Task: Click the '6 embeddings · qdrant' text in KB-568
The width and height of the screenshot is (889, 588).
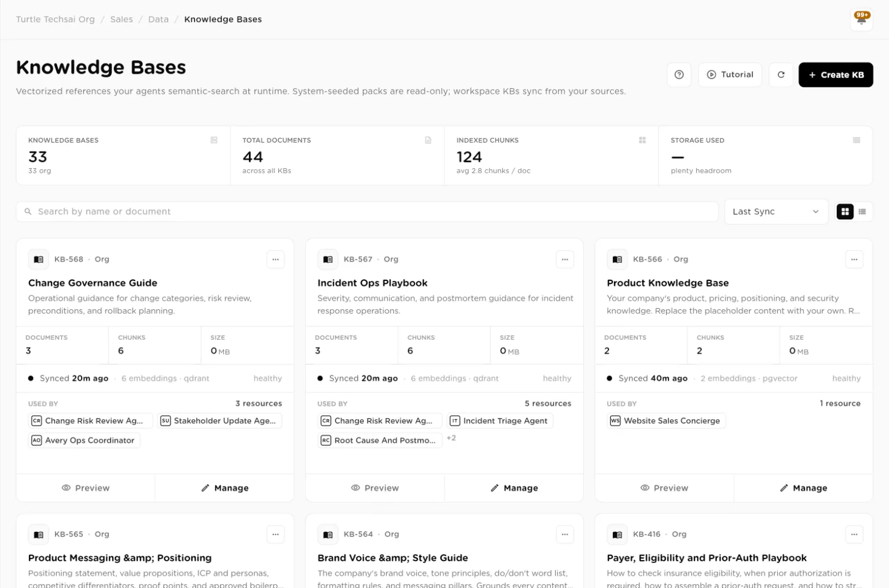Action: coord(166,378)
